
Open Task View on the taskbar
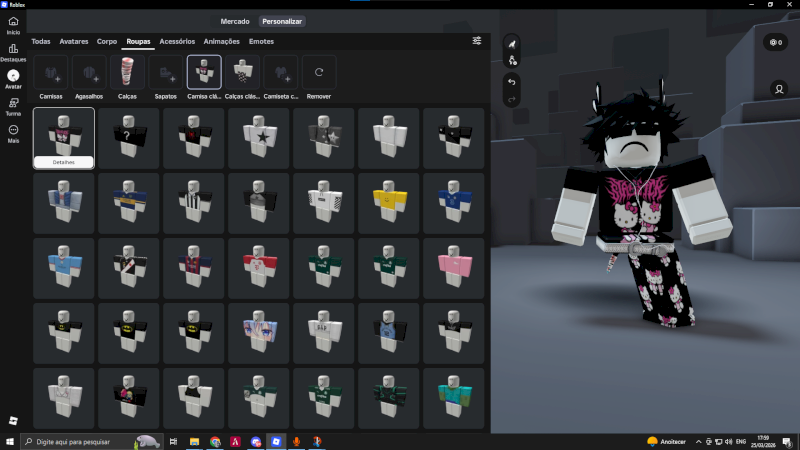pyautogui.click(x=173, y=442)
